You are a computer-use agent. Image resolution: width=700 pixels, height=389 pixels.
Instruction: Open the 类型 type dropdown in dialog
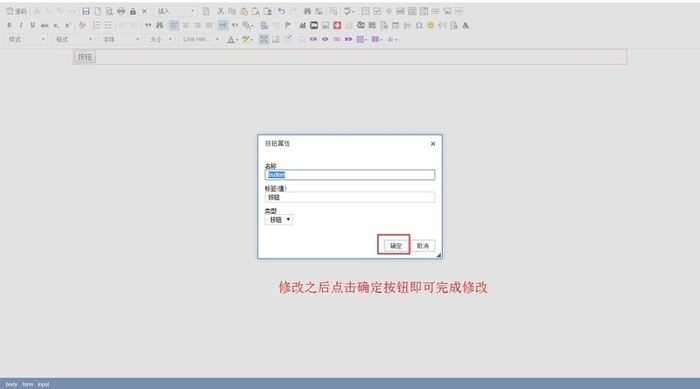click(x=279, y=219)
